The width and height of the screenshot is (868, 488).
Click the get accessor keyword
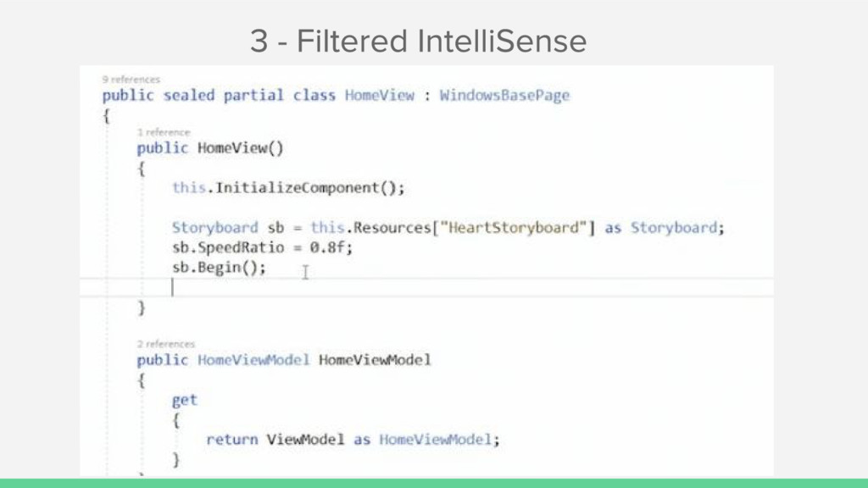184,400
